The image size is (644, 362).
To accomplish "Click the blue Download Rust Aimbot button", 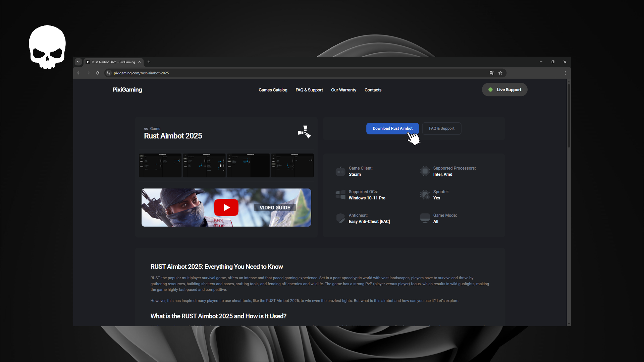I will click(x=392, y=129).
